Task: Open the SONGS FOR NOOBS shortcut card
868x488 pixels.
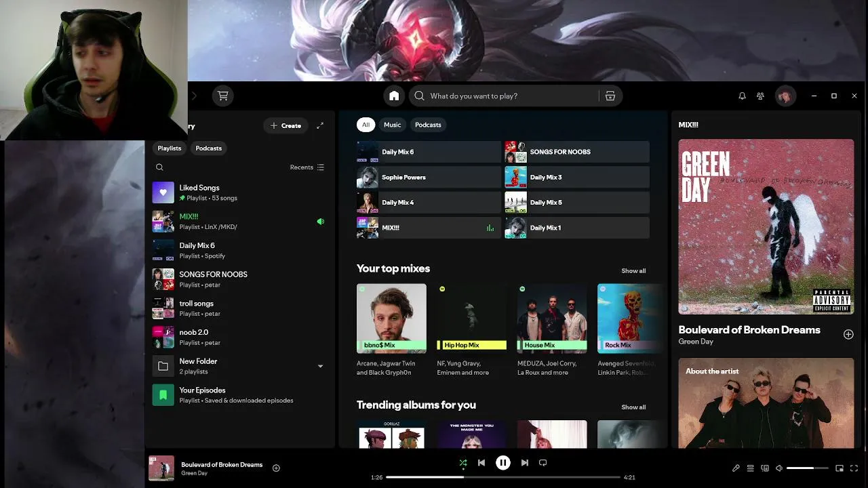Action: coord(577,152)
